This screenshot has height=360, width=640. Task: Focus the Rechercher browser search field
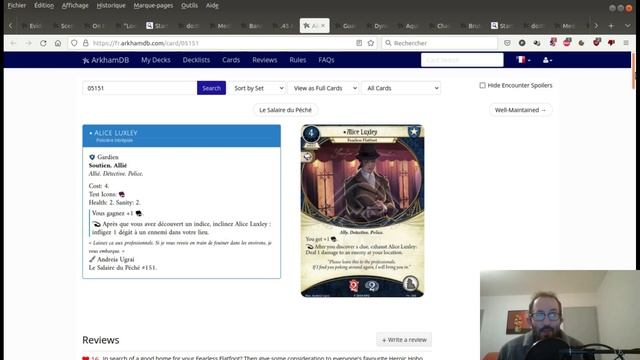440,43
